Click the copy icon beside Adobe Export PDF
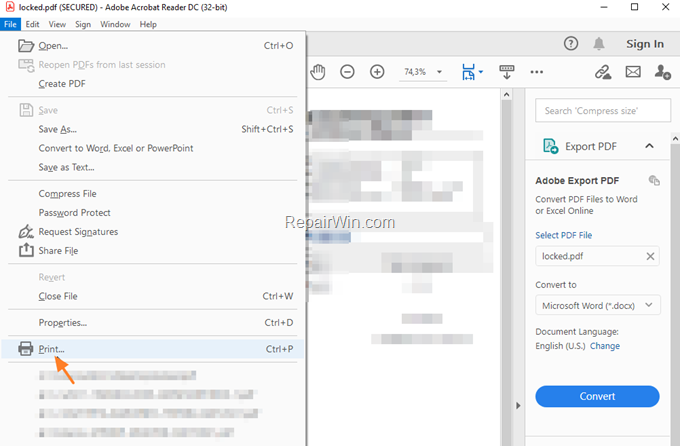The height and width of the screenshot is (446, 680). pos(654,180)
